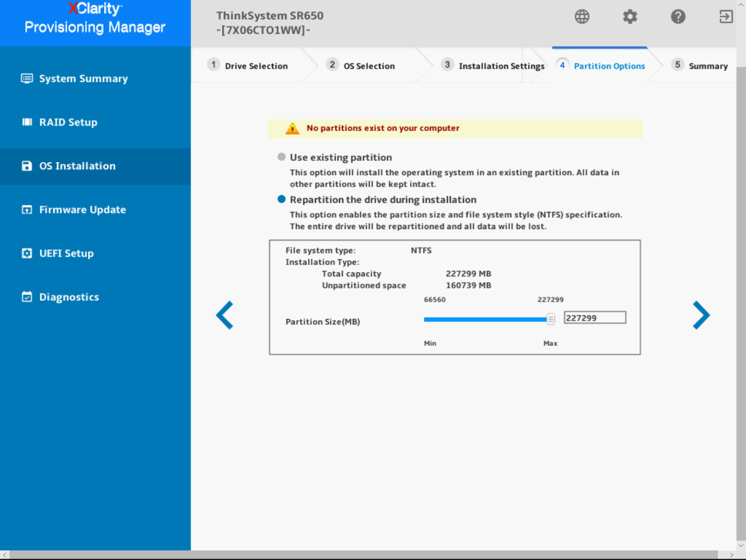The width and height of the screenshot is (746, 560).
Task: Open step 2 OS Selection
Action: (x=361, y=65)
